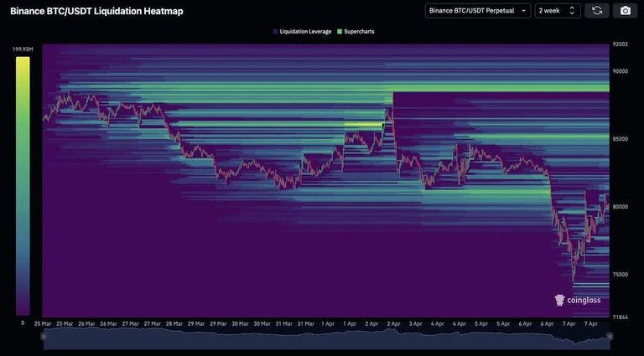Click the refresh chart icon button
The height and width of the screenshot is (356, 644).
click(597, 11)
